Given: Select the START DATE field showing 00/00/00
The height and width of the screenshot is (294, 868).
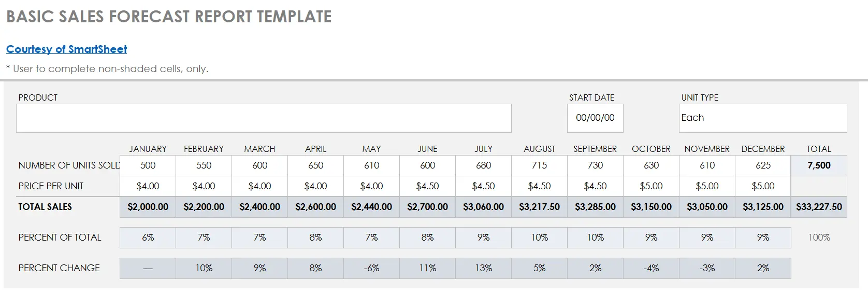Looking at the screenshot, I should click(595, 118).
